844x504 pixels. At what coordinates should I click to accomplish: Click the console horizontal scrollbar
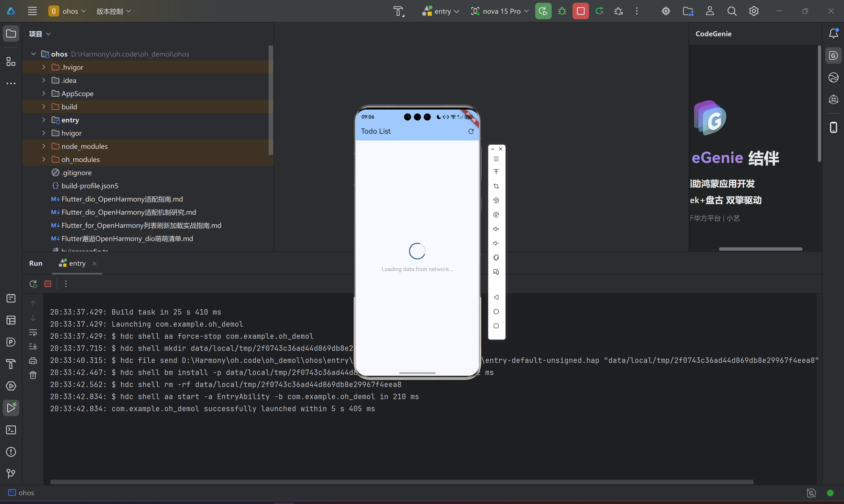[x=401, y=482]
